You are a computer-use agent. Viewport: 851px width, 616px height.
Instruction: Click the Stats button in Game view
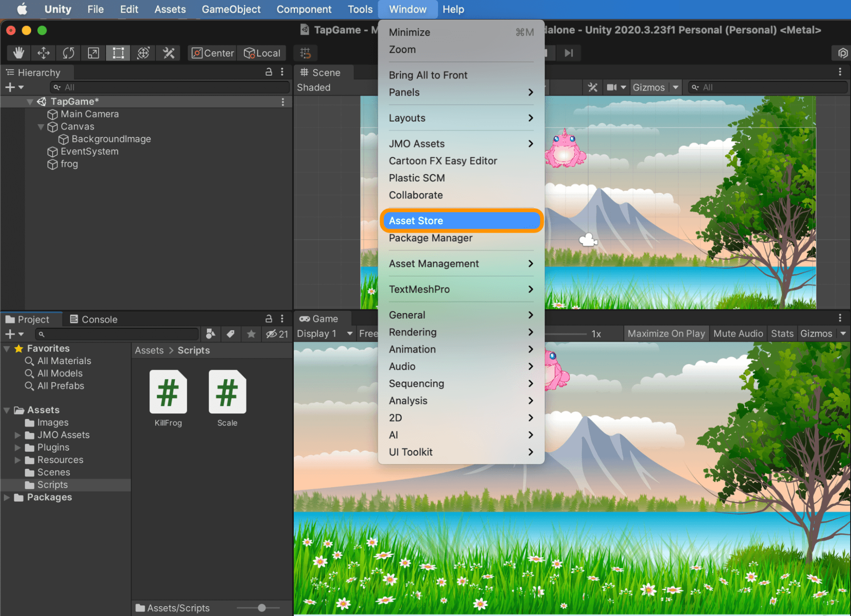tap(782, 333)
